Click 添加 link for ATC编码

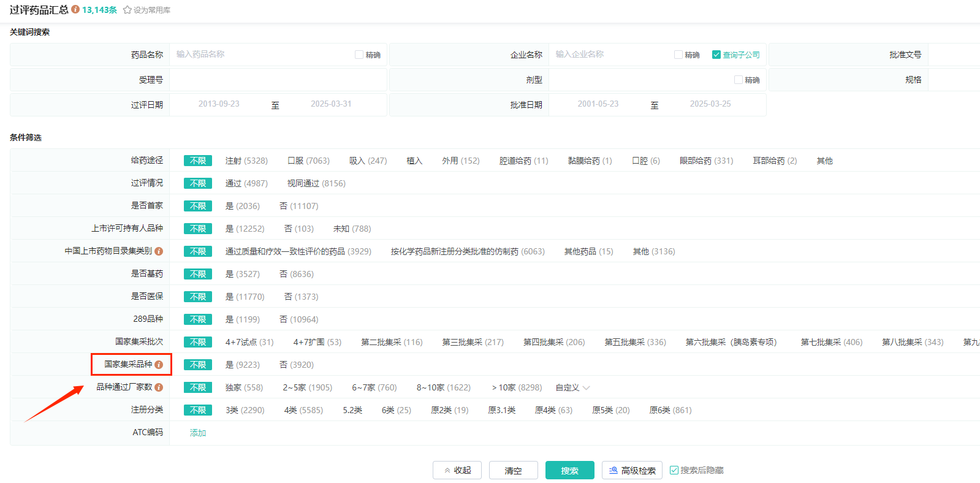pos(197,433)
